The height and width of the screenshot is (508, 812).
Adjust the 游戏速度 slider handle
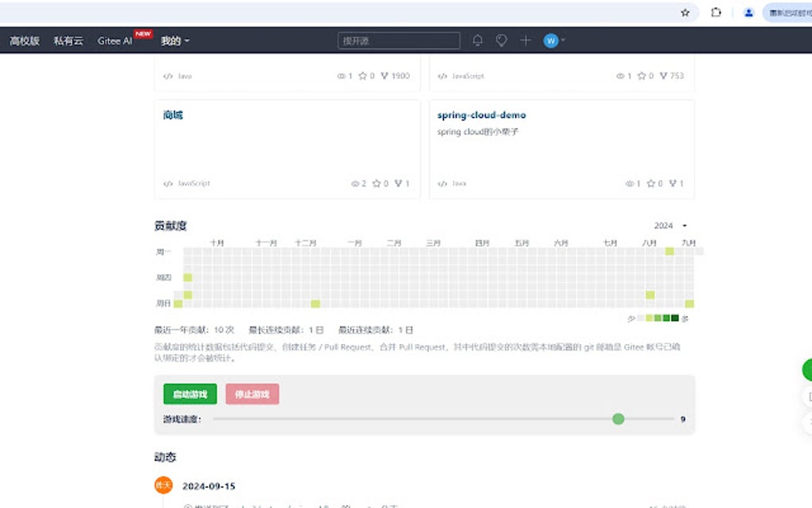click(619, 418)
